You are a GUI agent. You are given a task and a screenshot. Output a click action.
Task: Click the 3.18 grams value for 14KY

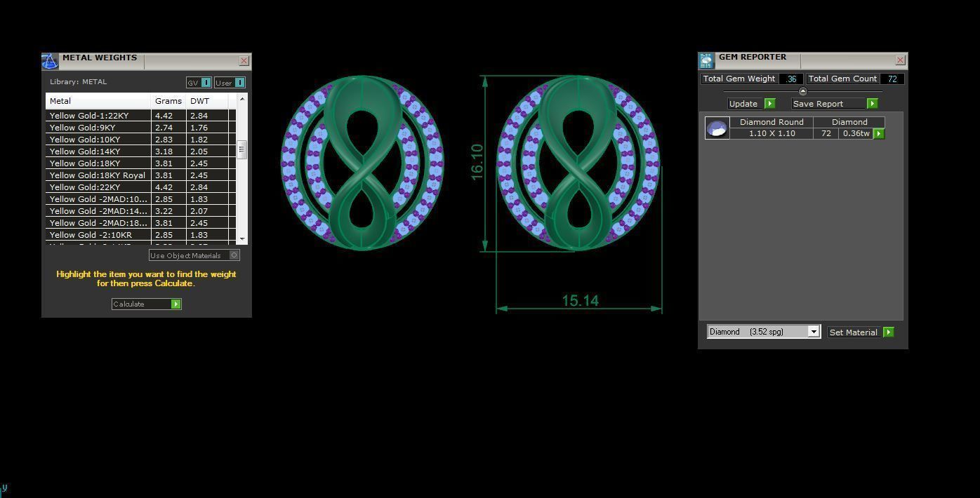164,152
